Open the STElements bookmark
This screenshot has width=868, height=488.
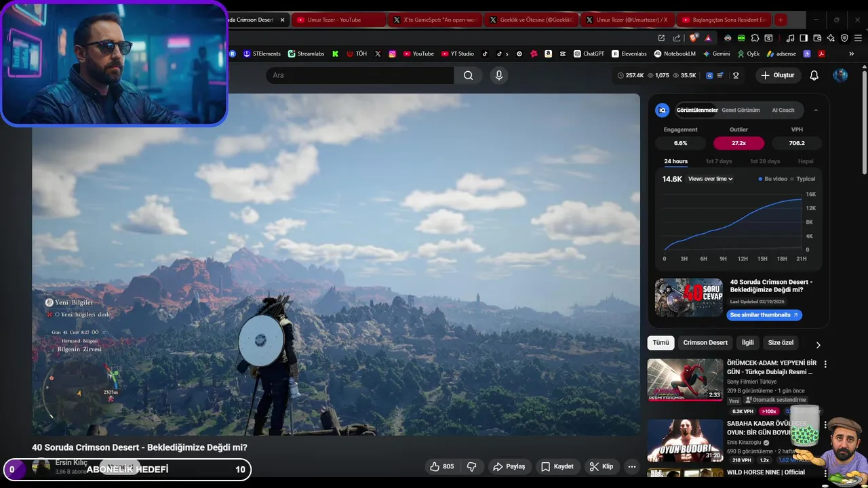tap(262, 54)
